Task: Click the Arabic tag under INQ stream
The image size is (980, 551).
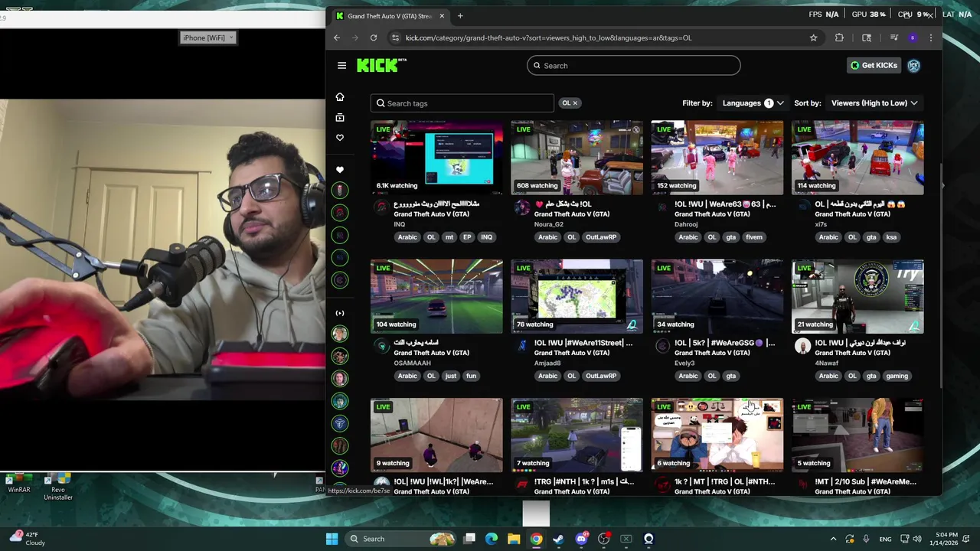Action: [407, 237]
